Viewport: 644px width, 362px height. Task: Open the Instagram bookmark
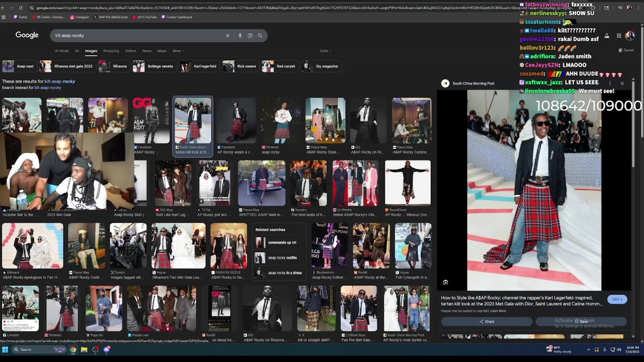79,17
